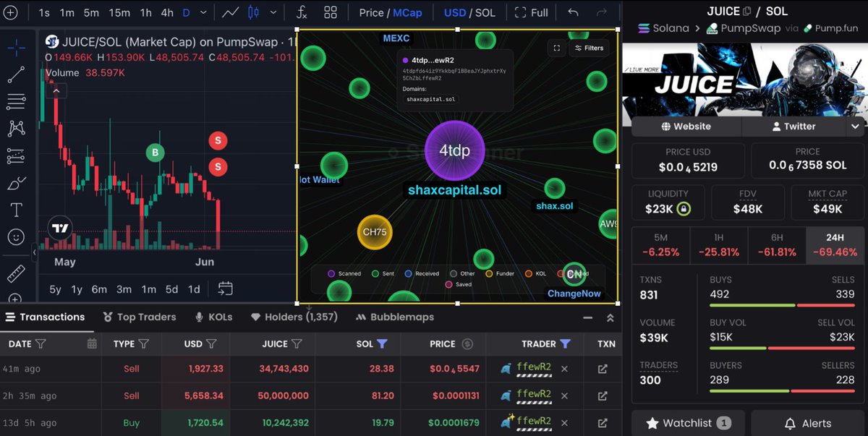The image size is (868, 436).
Task: Select the 6H price change tab
Action: (777, 245)
